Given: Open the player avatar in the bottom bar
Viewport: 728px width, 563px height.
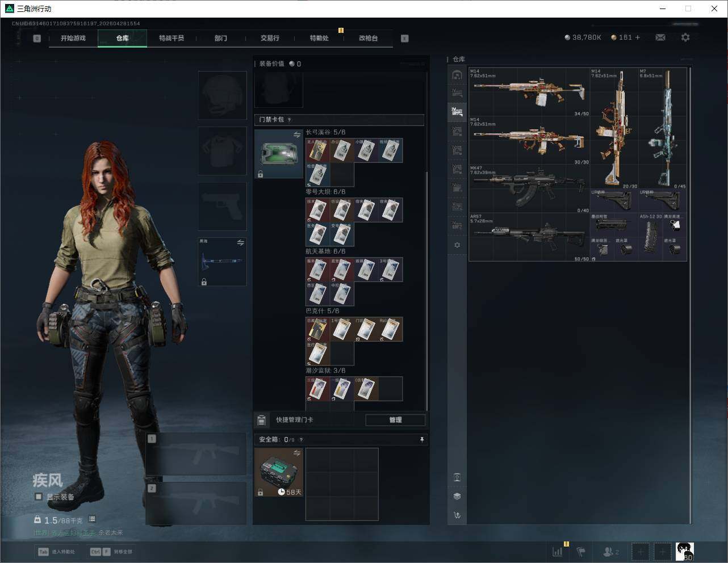Looking at the screenshot, I should [x=685, y=552].
